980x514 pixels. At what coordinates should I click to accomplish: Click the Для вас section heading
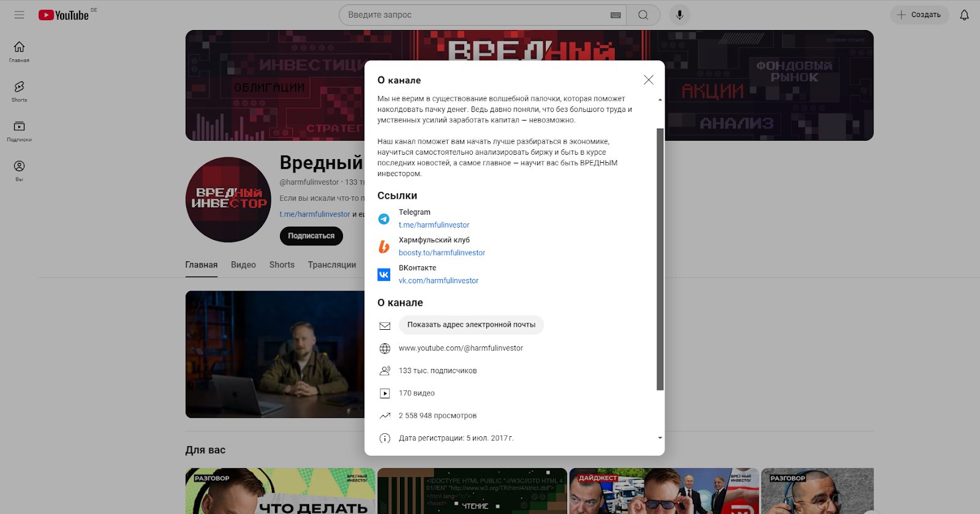coord(205,450)
